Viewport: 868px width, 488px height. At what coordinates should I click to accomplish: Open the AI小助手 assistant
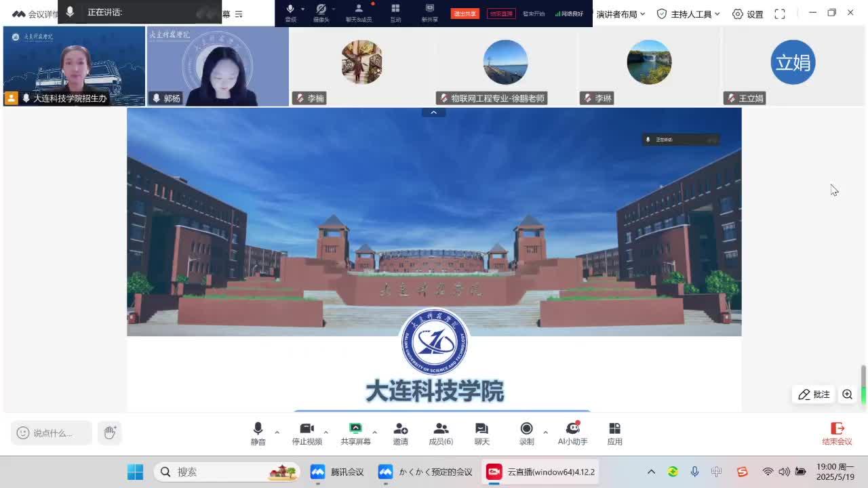click(572, 434)
